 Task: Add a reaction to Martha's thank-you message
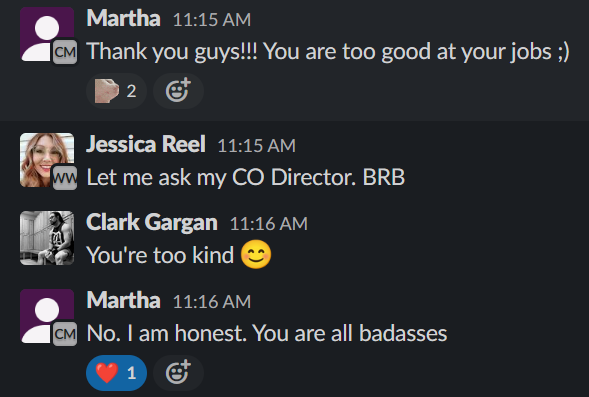pyautogui.click(x=178, y=91)
